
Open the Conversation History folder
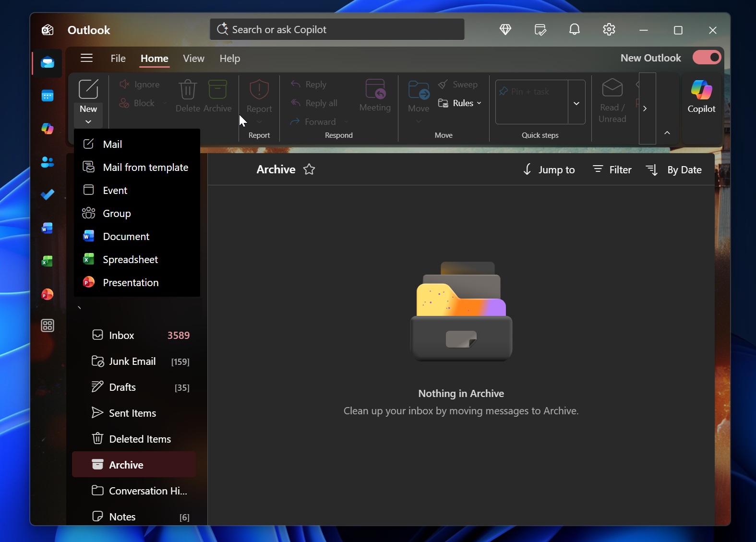point(134,491)
